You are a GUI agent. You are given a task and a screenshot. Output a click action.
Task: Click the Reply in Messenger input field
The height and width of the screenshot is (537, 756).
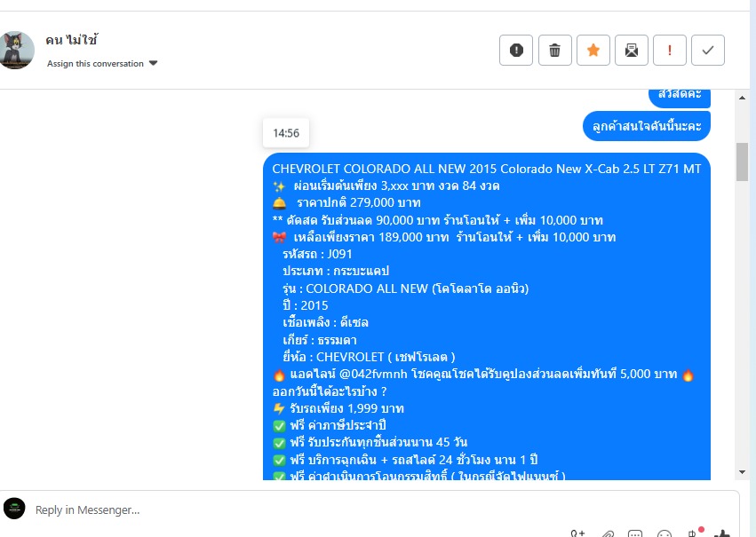point(371,510)
